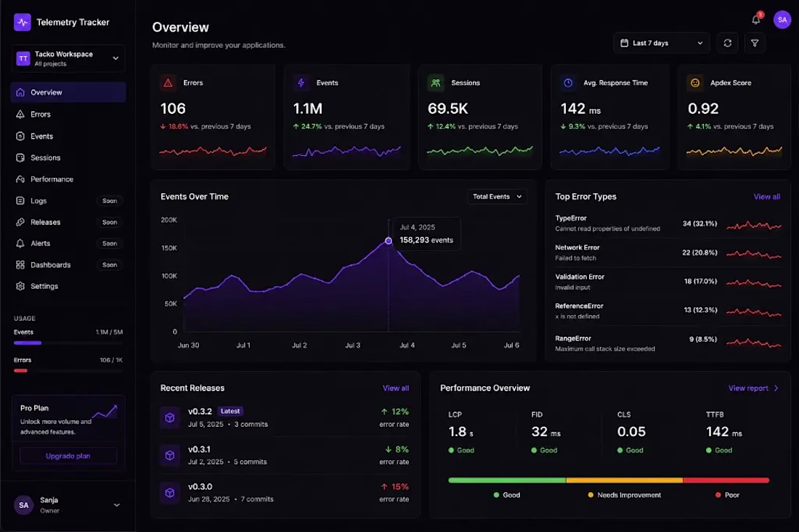Viewport: 799px width, 532px height.
Task: Open Settings from the sidebar
Action: (x=68, y=286)
